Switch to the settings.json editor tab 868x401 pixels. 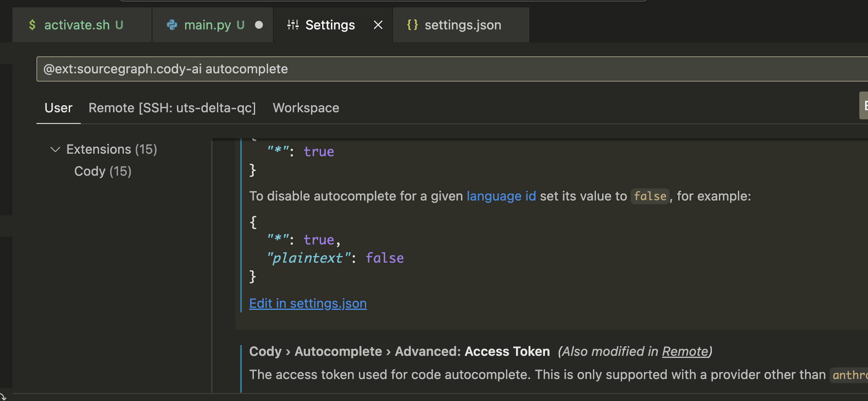(x=463, y=25)
